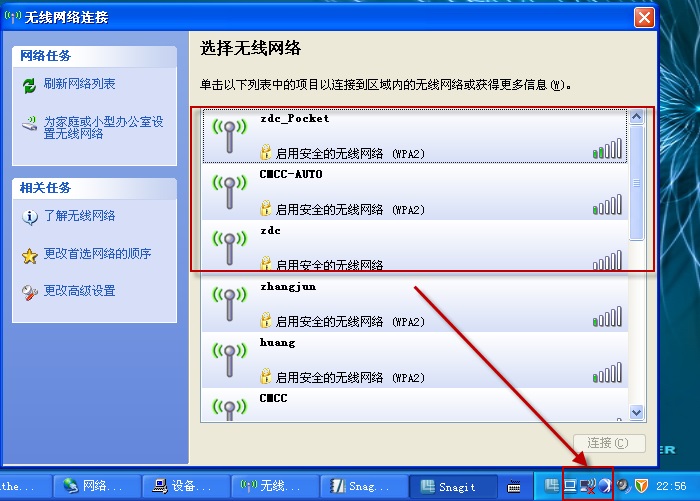This screenshot has height=501, width=700.
Task: Click the blue globe tray icon
Action: 604,485
